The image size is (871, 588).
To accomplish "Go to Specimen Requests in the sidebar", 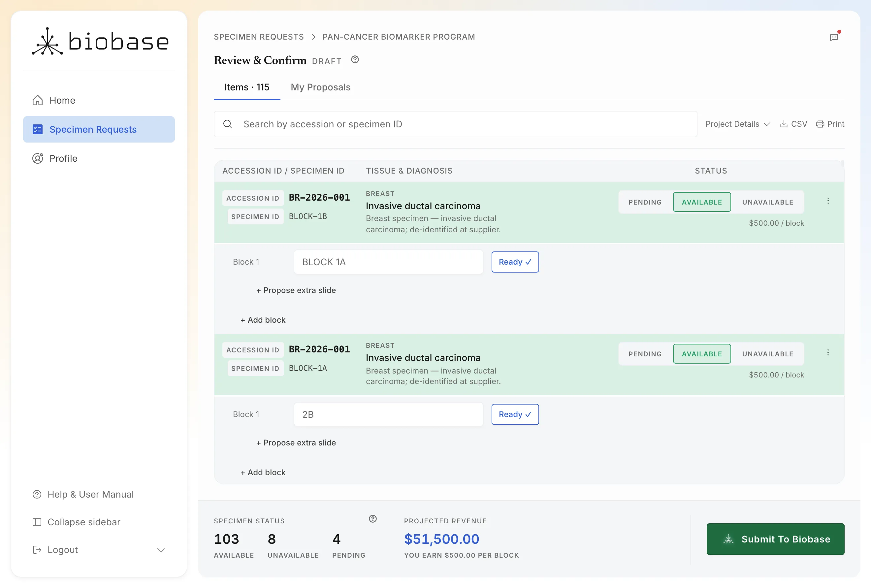I will (99, 129).
